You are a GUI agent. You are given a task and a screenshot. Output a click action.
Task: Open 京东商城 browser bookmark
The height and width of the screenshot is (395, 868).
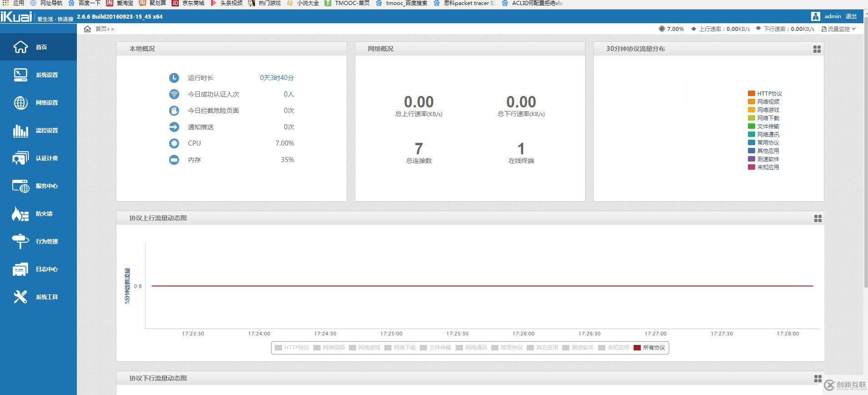(188, 3)
